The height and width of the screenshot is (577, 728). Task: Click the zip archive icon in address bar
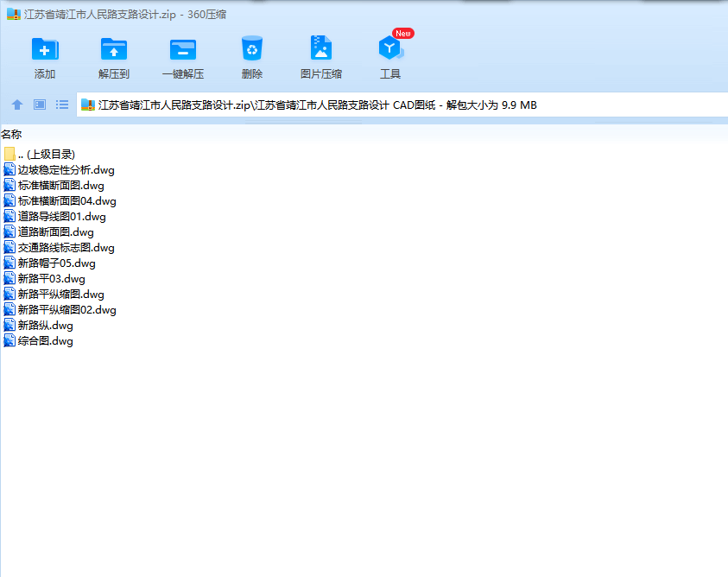(88, 105)
